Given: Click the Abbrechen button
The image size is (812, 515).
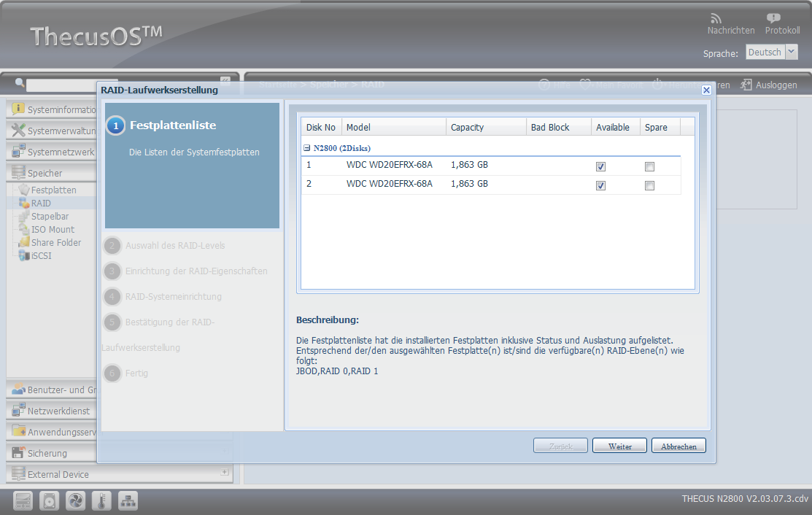Looking at the screenshot, I should tap(678, 446).
